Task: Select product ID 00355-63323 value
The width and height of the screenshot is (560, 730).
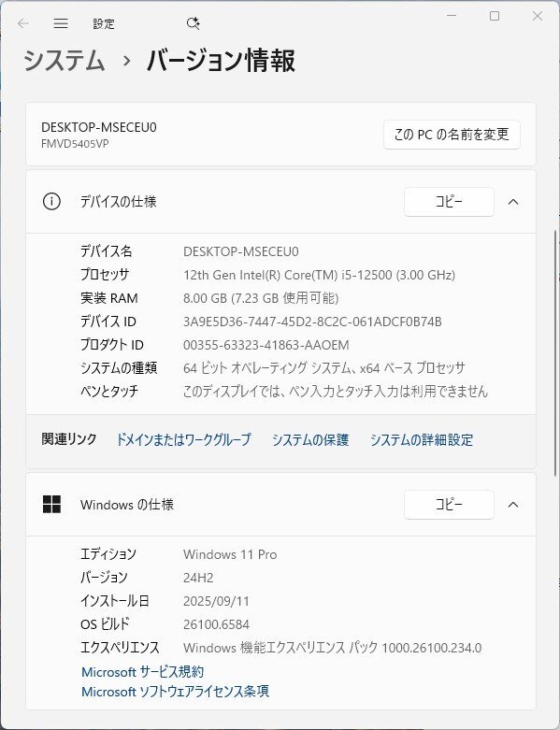Action: point(266,345)
